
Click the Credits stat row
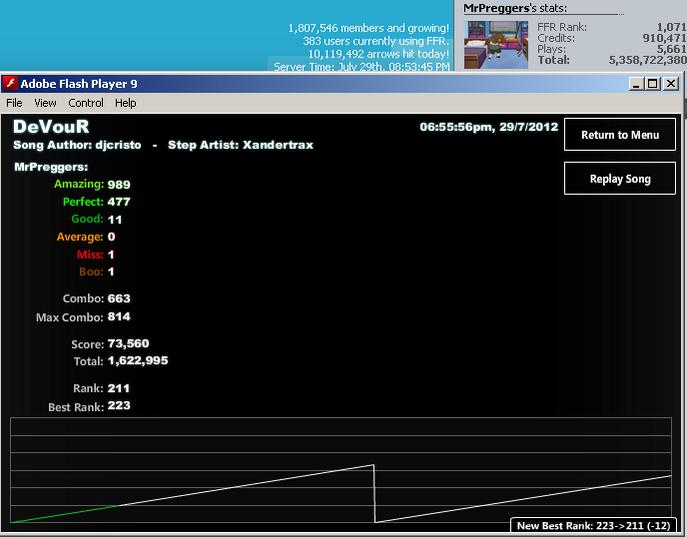coord(611,38)
